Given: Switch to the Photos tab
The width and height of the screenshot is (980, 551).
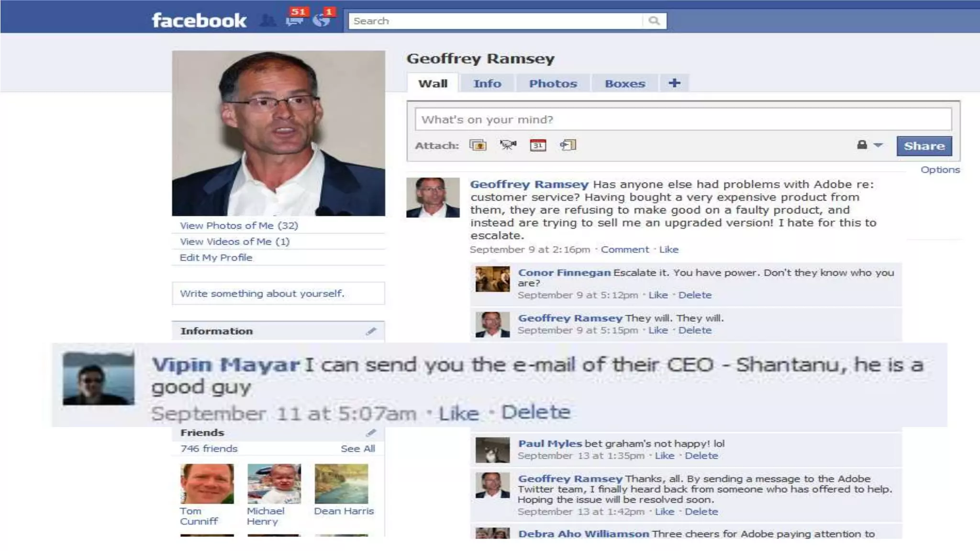Looking at the screenshot, I should [553, 84].
